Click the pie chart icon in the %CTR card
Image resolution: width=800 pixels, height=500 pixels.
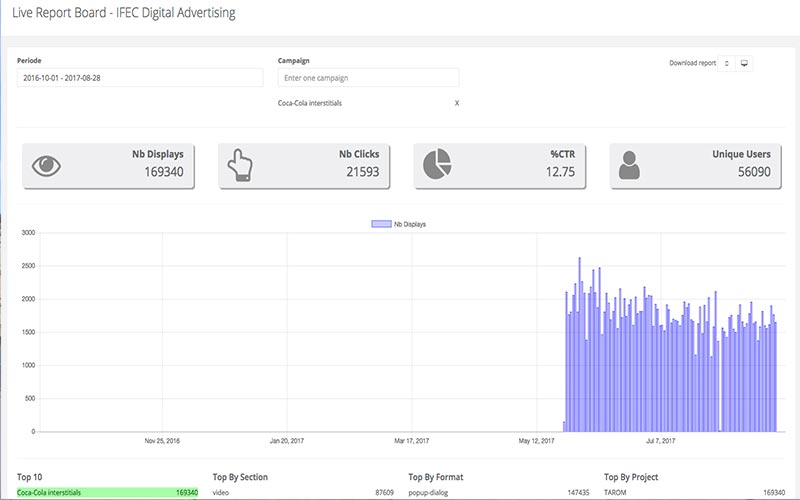(437, 164)
